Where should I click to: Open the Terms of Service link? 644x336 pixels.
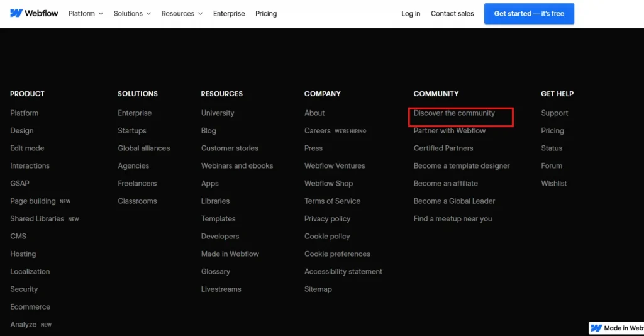(x=332, y=201)
